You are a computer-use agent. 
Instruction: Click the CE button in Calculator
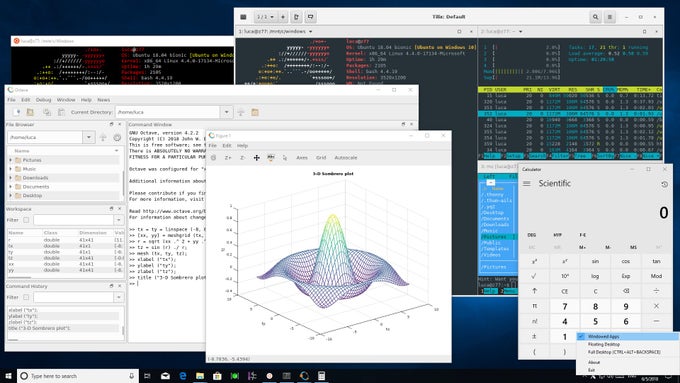pos(565,291)
